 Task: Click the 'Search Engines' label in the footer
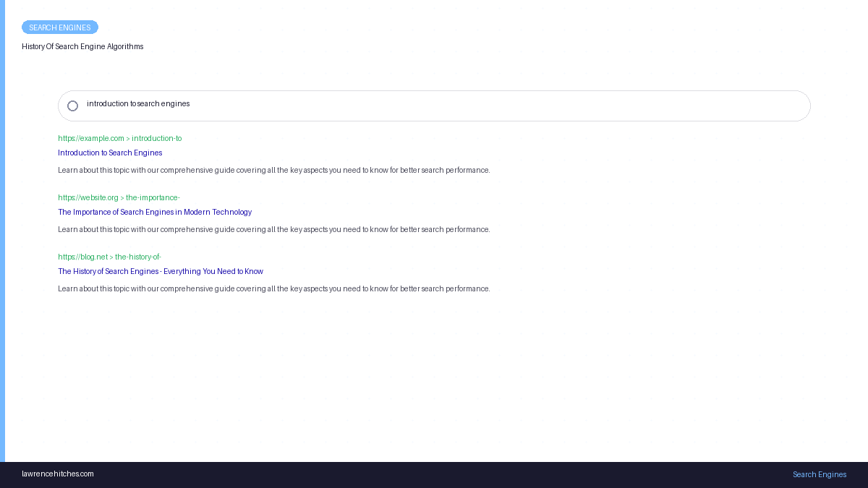(x=819, y=475)
